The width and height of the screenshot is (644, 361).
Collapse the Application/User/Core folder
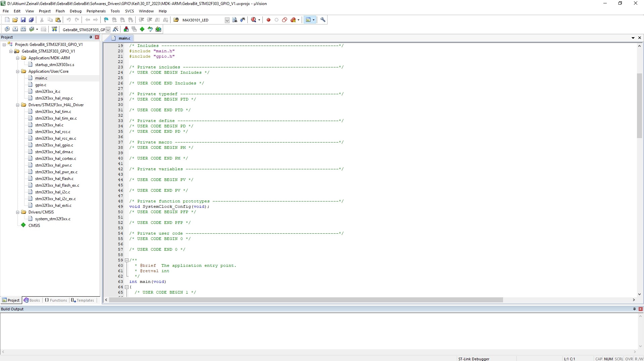(x=18, y=71)
